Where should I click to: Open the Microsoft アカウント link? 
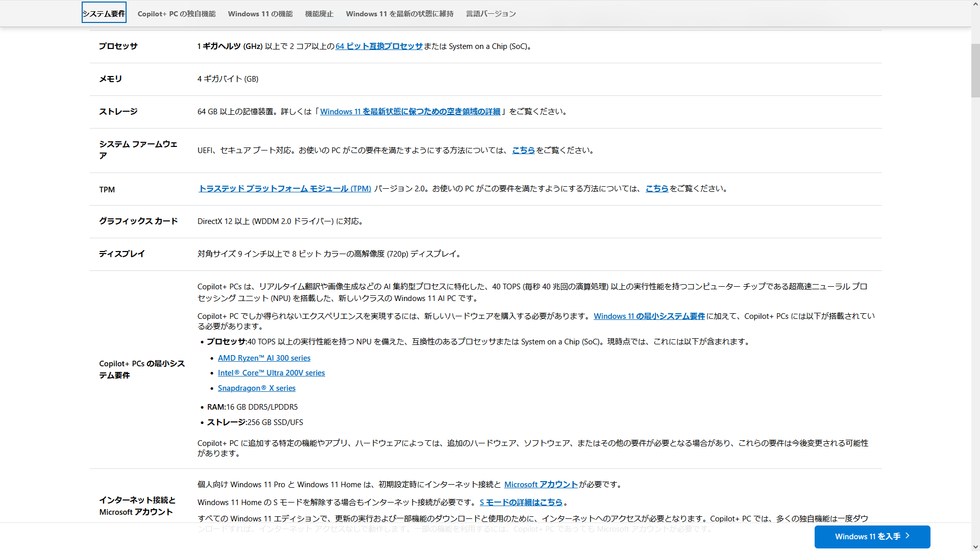point(541,485)
